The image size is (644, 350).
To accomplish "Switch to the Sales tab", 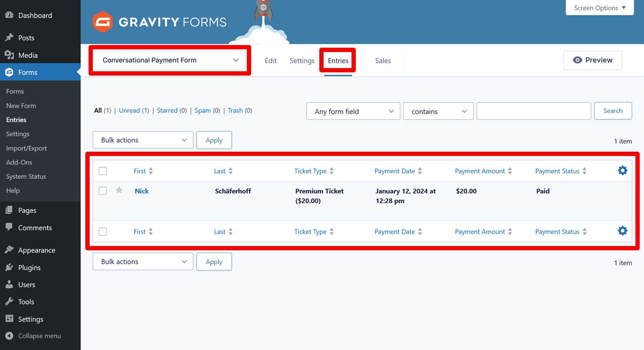I will (383, 61).
